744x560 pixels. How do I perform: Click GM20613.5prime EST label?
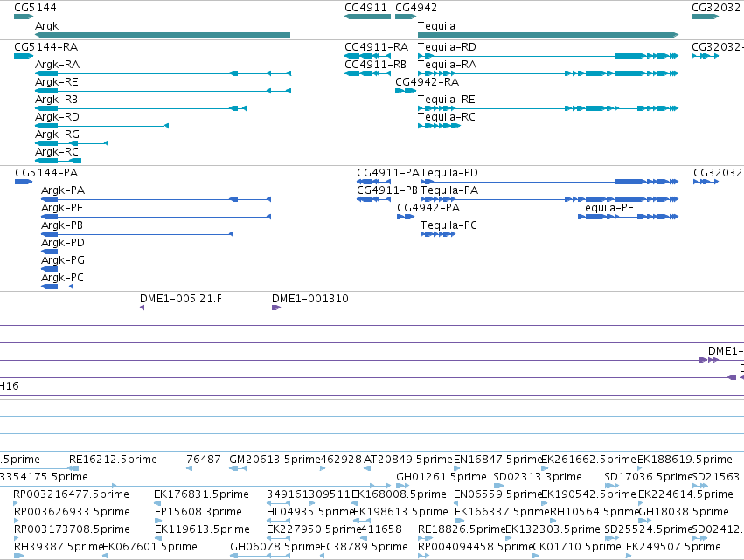(275, 460)
